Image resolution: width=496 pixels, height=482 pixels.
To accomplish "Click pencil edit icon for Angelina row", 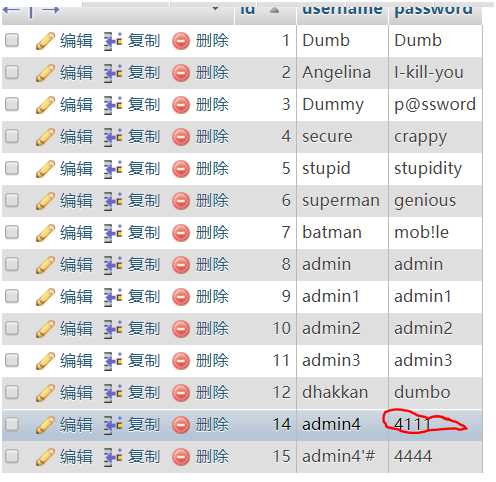I will [45, 73].
